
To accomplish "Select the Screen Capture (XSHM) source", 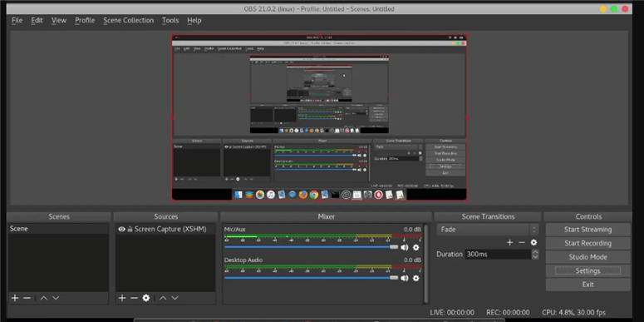I will [165, 229].
